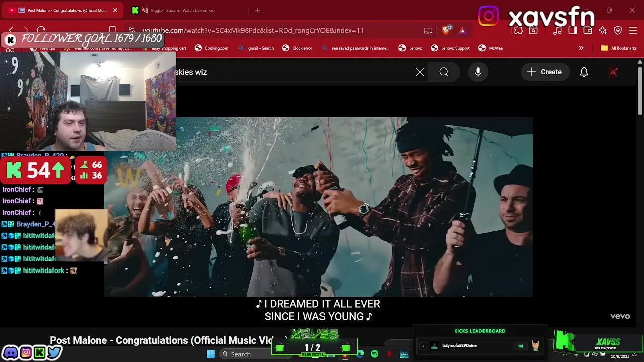Screen dimensions: 644x362
Task: Click the music video player frame
Action: [318, 207]
